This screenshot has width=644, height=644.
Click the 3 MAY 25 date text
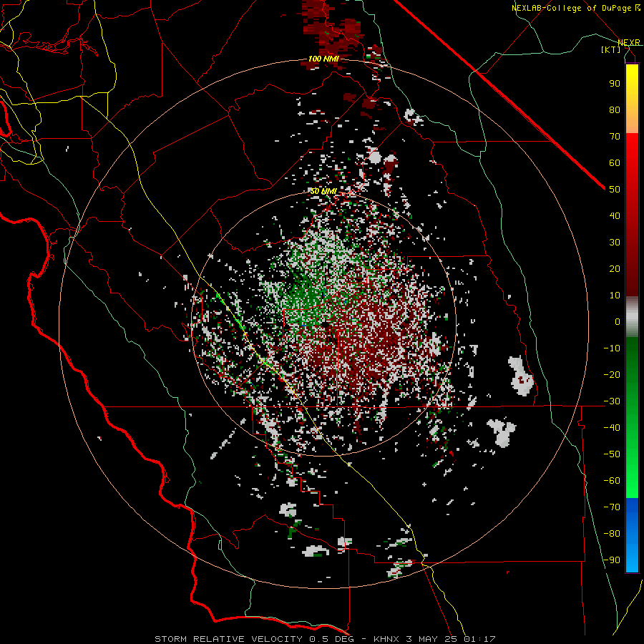(x=431, y=639)
